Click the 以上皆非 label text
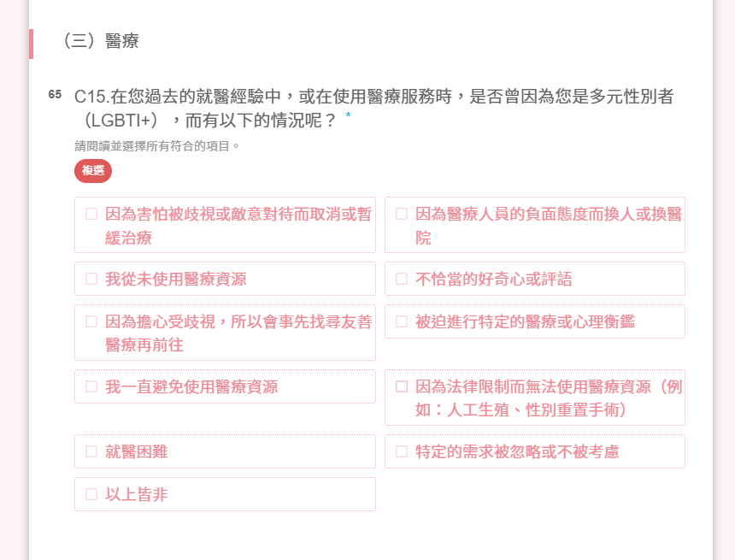The image size is (735, 560). [x=137, y=494]
